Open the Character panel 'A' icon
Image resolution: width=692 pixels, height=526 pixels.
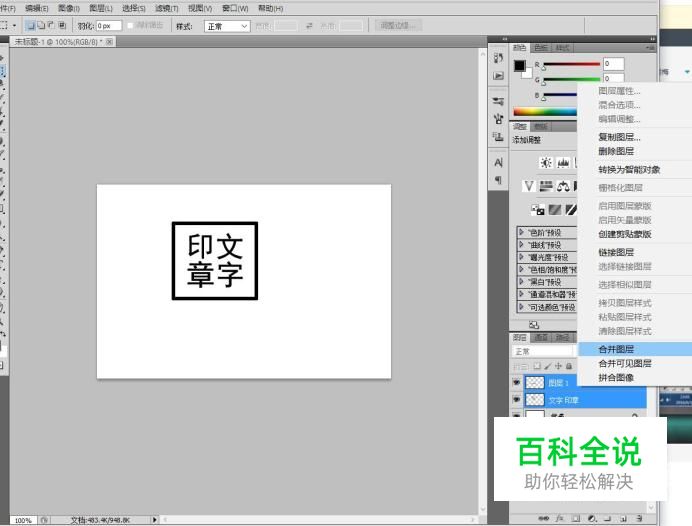[498, 162]
